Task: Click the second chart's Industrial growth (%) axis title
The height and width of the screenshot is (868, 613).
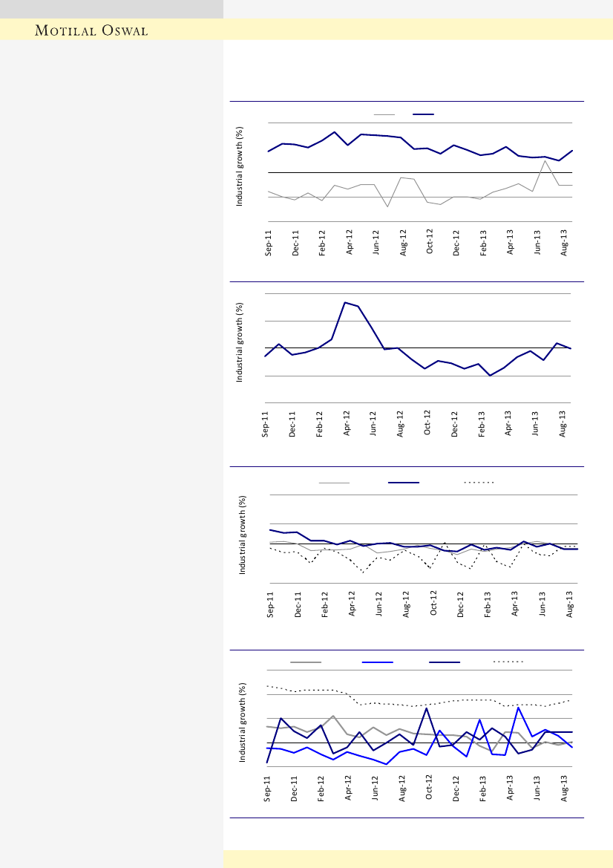Action: point(240,342)
